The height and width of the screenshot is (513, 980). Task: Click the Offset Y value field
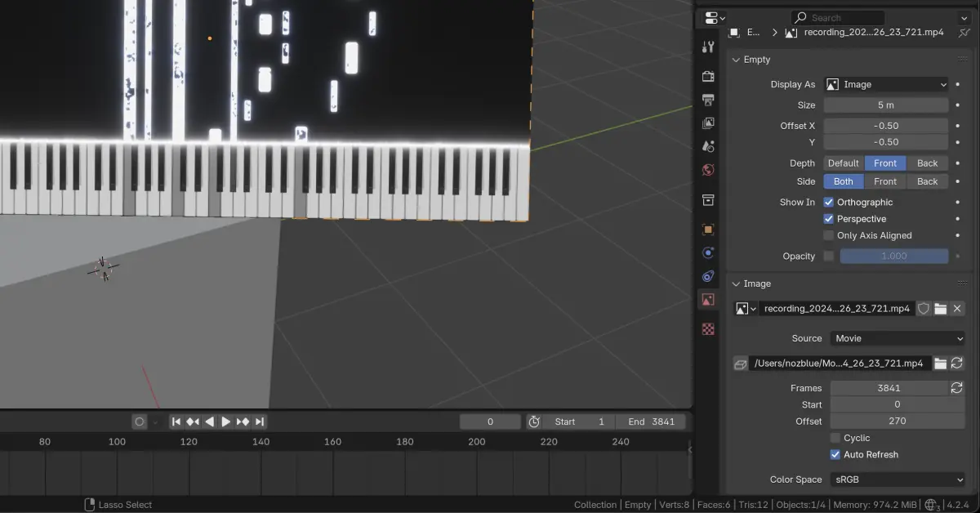(885, 142)
